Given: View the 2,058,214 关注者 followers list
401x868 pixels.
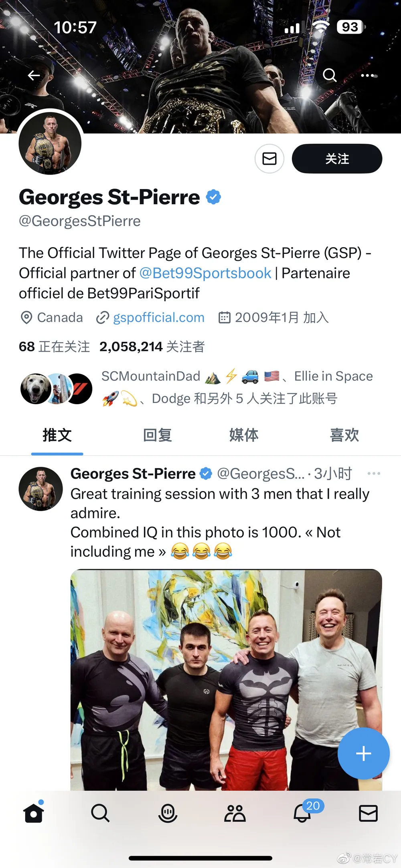Looking at the screenshot, I should tap(152, 346).
